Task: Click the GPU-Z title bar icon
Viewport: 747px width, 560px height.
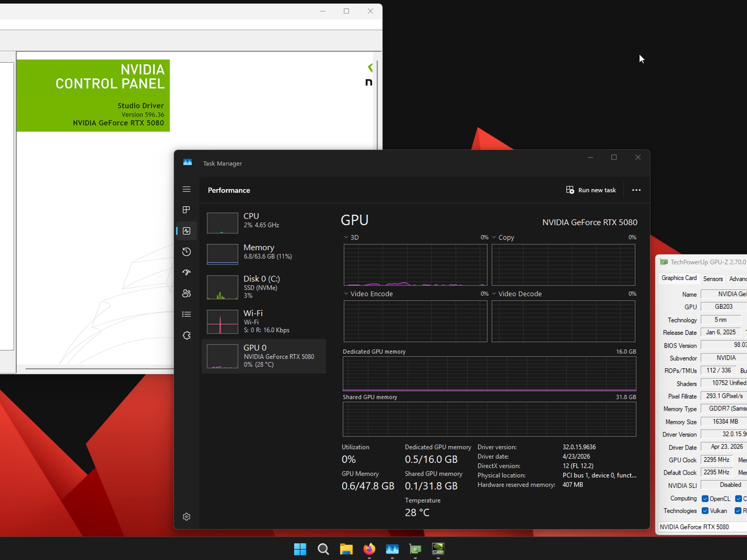Action: 664,262
